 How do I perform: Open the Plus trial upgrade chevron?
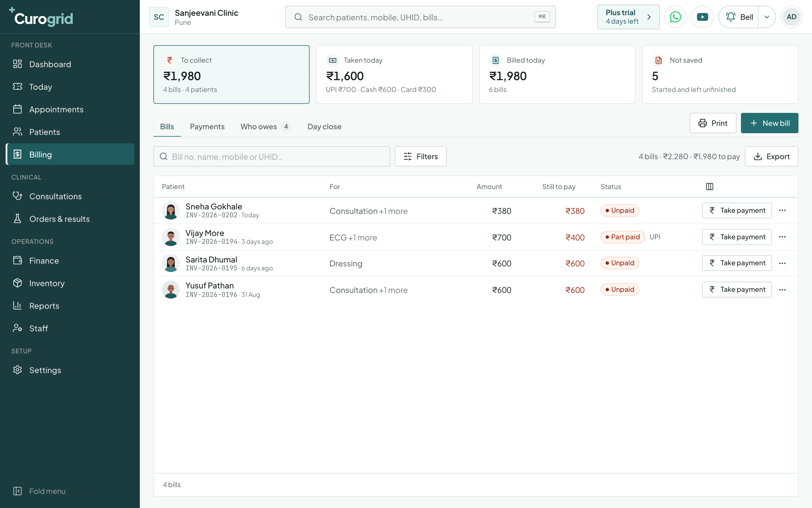tap(649, 17)
